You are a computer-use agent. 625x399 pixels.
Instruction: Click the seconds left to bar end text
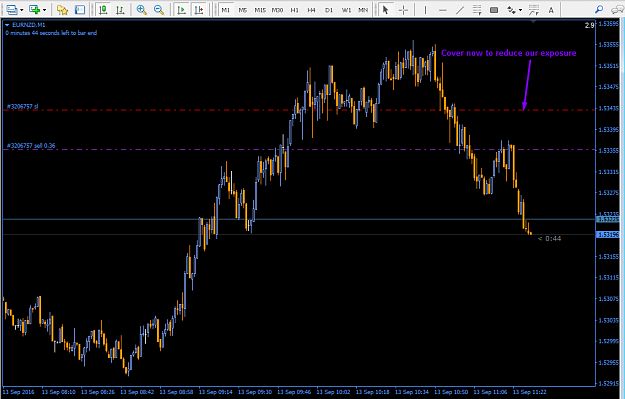pos(51,33)
